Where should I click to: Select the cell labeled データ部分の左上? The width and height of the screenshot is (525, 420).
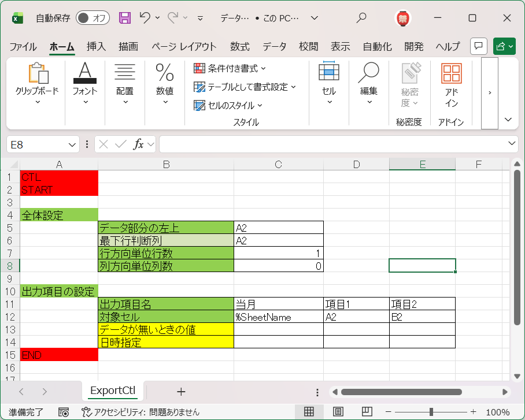click(166, 228)
